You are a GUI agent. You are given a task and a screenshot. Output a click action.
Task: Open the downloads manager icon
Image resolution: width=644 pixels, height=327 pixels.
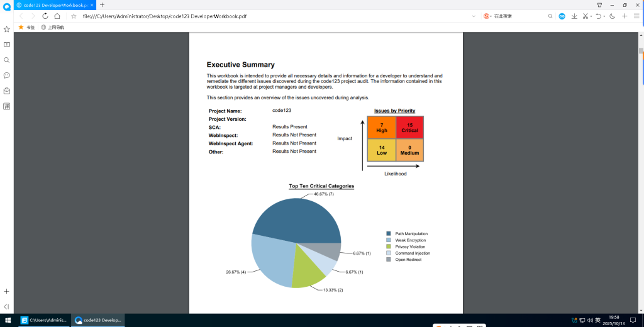coord(574,16)
